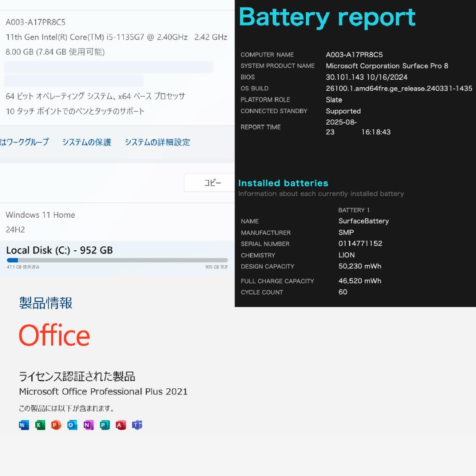476x476 pixels.
Task: Select Microsoft Office Professional Plus 2021 text
Action: coord(103,391)
